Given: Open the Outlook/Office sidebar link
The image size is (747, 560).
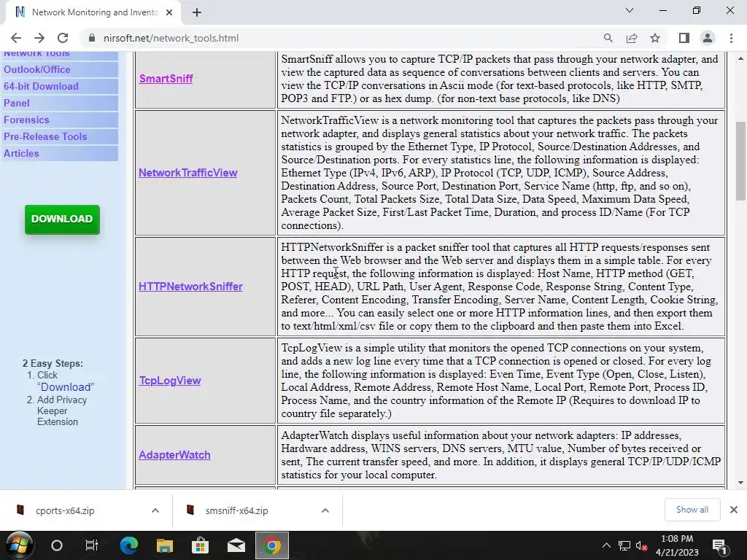Looking at the screenshot, I should [37, 69].
